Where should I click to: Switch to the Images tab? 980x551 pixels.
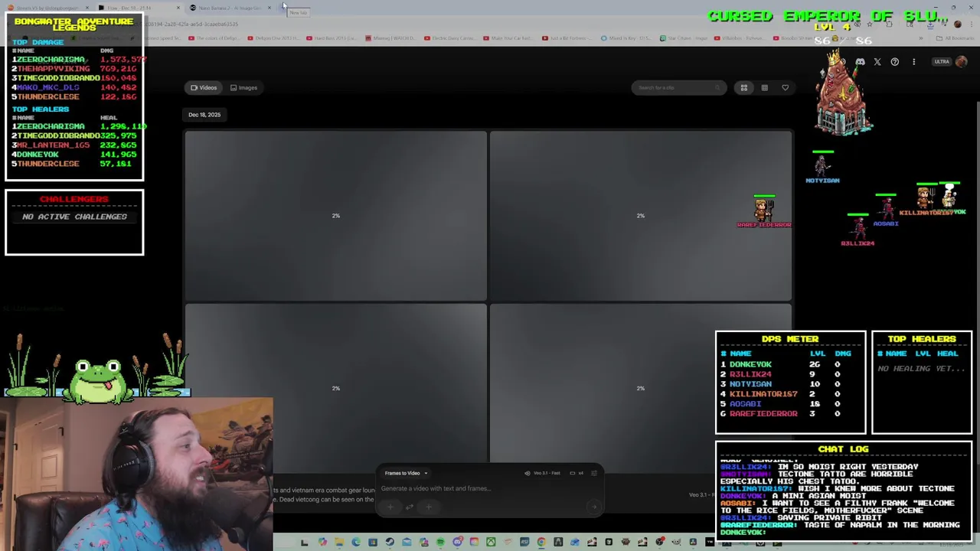pos(244,87)
